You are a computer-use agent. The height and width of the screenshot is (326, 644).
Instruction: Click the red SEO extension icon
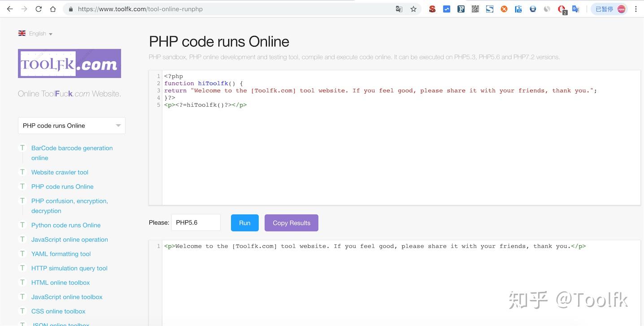pos(432,9)
